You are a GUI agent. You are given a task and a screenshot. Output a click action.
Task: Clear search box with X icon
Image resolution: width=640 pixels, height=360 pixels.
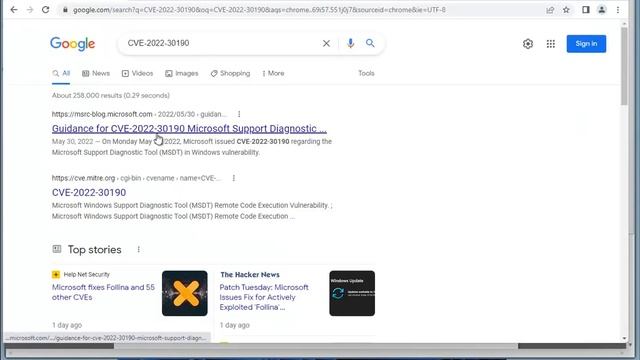pos(326,43)
